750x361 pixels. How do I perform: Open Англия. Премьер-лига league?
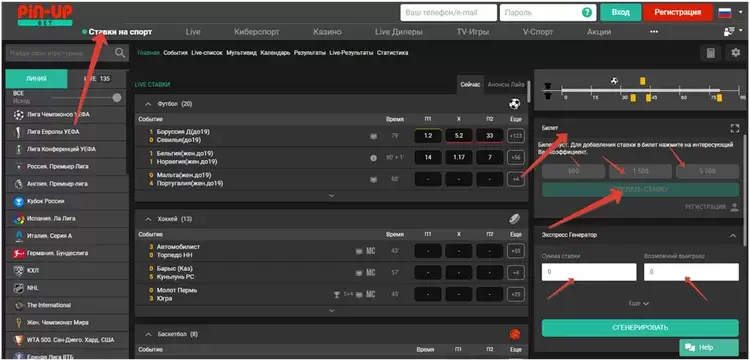67,184
